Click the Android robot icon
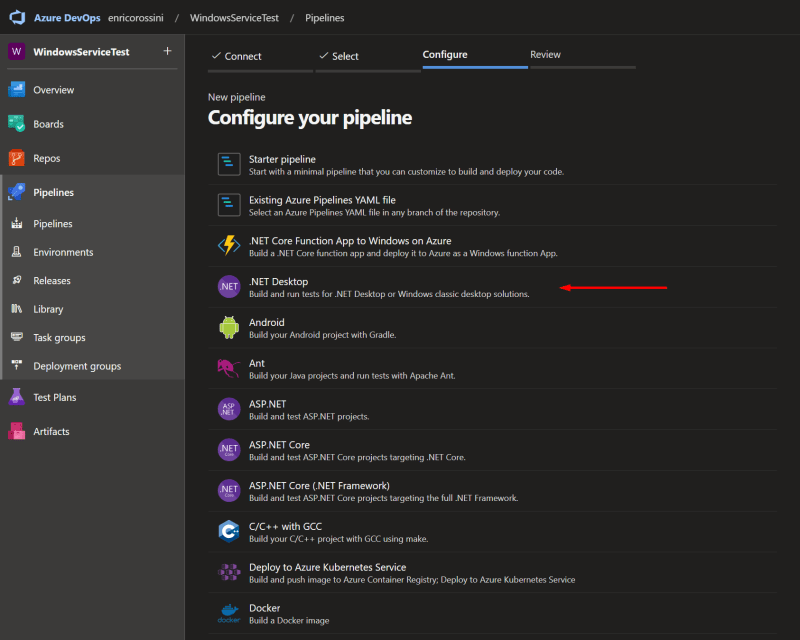 tap(229, 327)
